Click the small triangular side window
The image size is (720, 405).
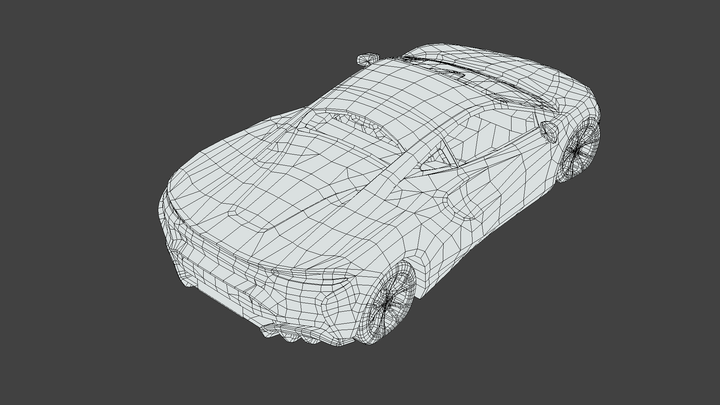coord(436,161)
